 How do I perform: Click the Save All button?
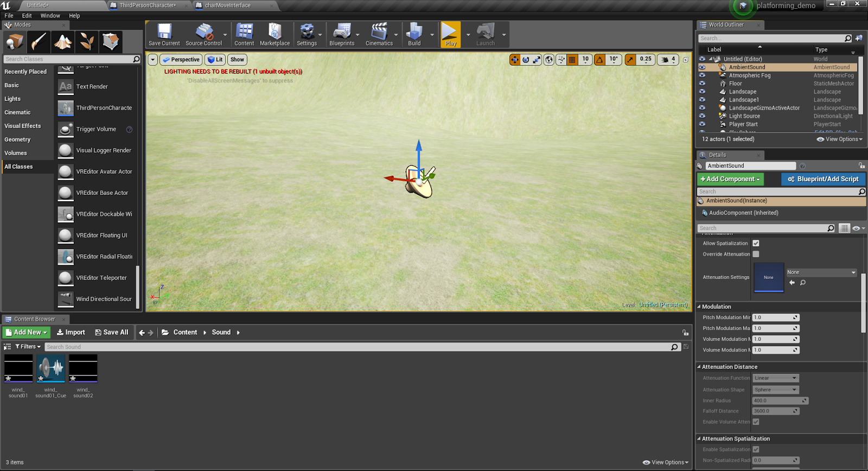(x=112, y=333)
